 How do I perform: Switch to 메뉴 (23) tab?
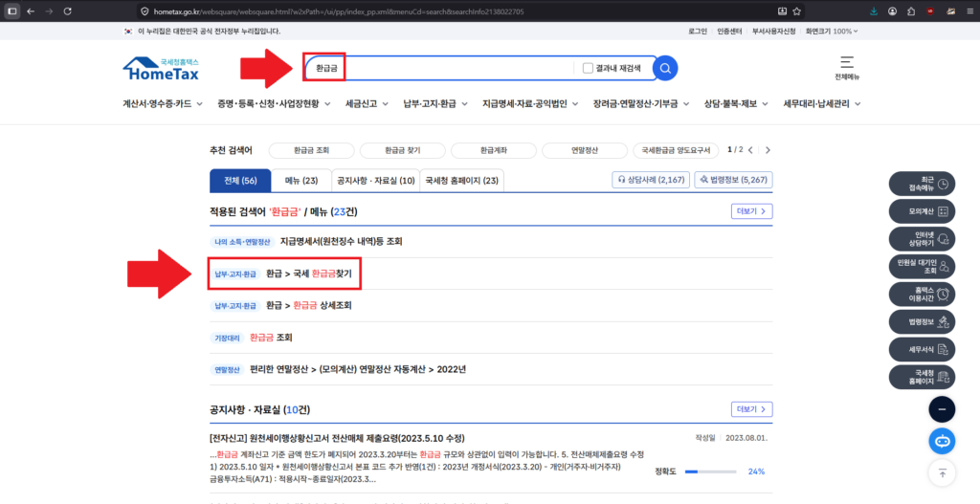coord(301,181)
